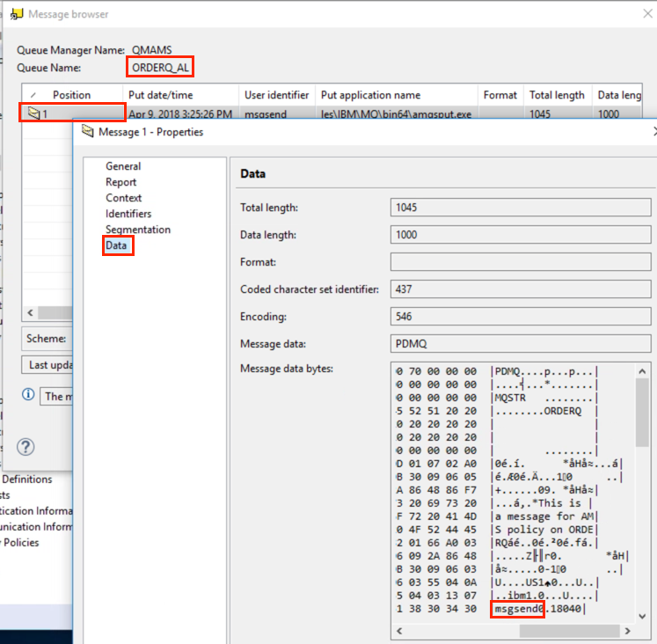Click the byte line ending in ORDERQ
The width and height of the screenshot is (657, 644).
pyautogui.click(x=497, y=411)
